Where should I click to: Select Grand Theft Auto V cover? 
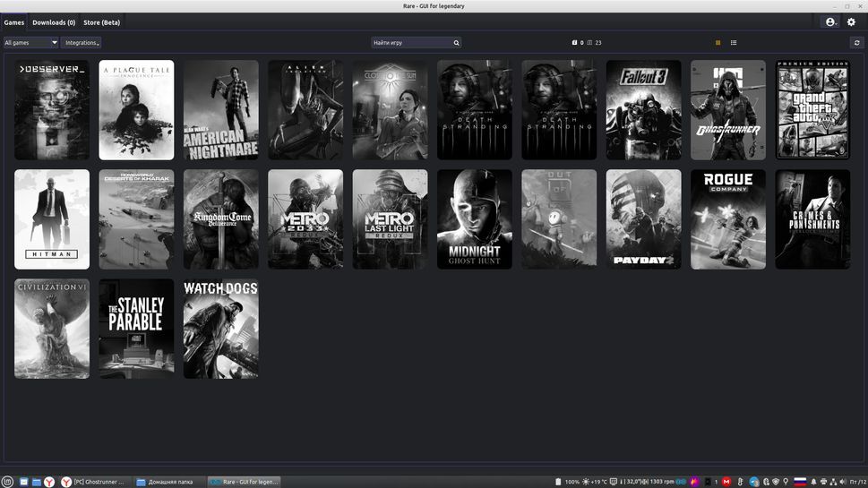[x=812, y=110]
